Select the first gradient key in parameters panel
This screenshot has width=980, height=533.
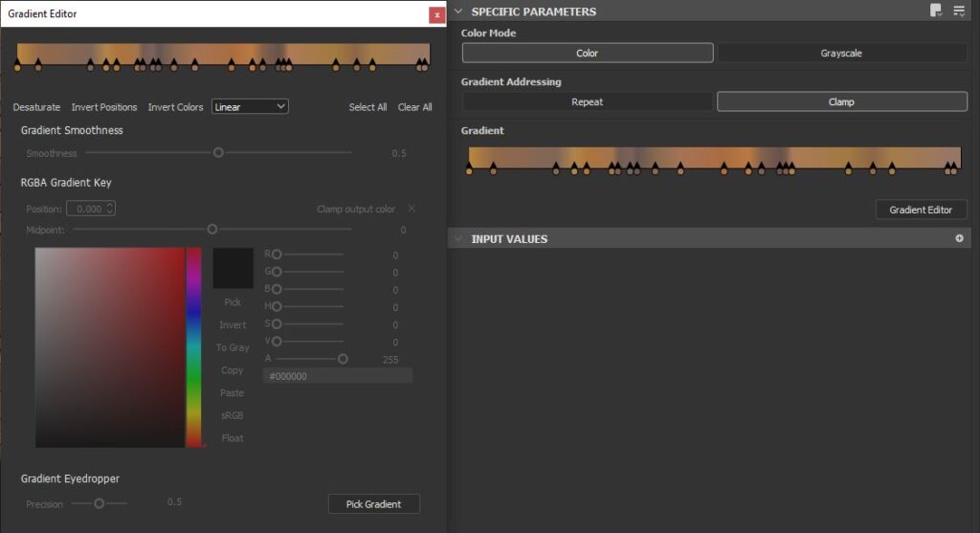pyautogui.click(x=469, y=168)
